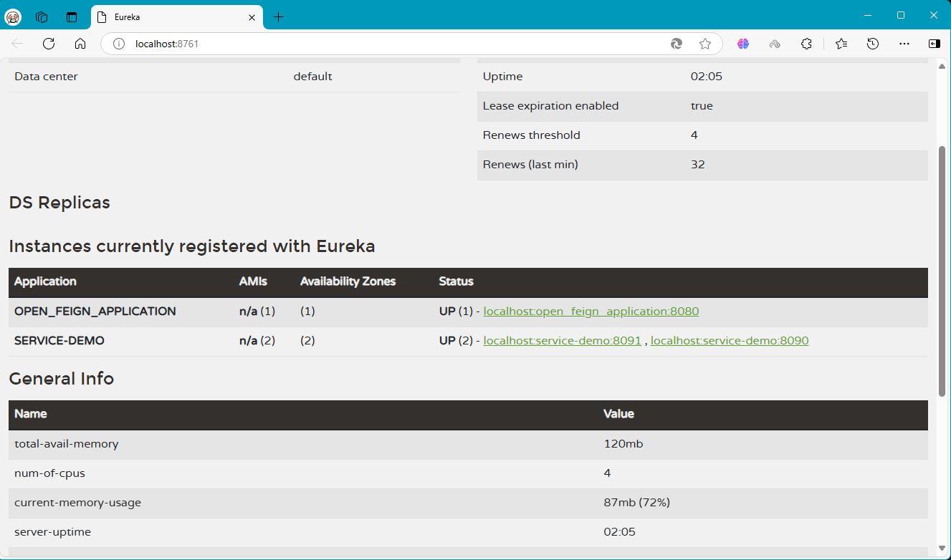Click the refresh-style icon inside the address bar
The width and height of the screenshot is (951, 560).
pos(677,44)
